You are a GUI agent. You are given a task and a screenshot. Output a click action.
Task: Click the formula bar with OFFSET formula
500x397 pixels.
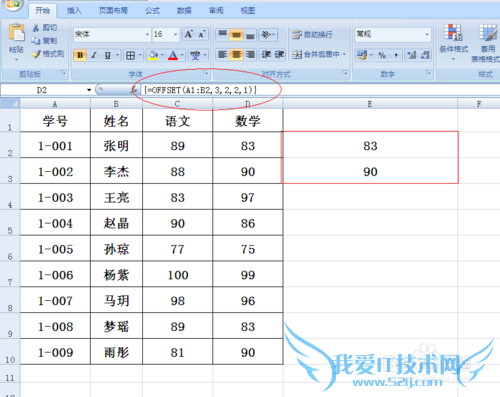320,90
